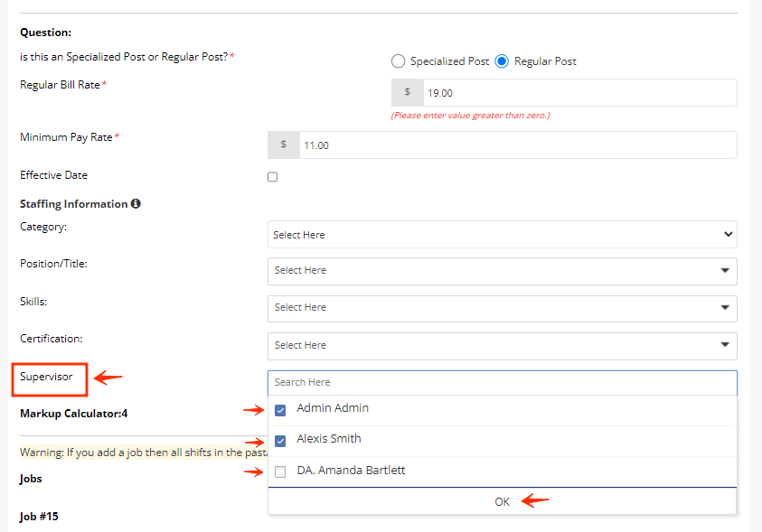This screenshot has height=532, width=762.
Task: Click the Markup Calculator text
Action: [x=73, y=414]
